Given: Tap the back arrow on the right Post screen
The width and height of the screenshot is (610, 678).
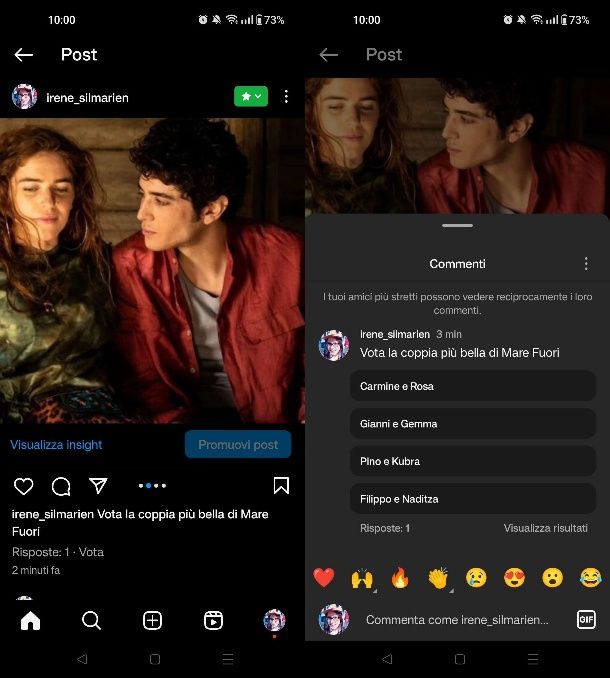Looking at the screenshot, I should (x=329, y=55).
